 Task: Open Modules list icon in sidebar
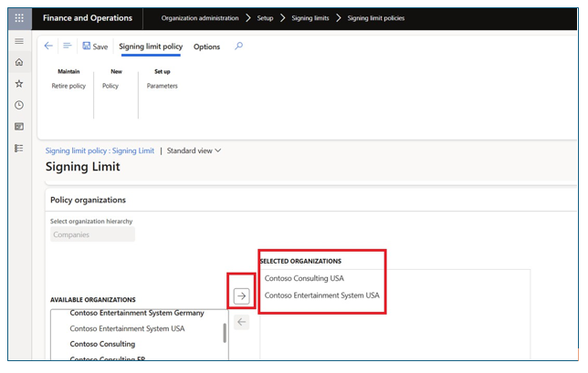click(x=19, y=148)
